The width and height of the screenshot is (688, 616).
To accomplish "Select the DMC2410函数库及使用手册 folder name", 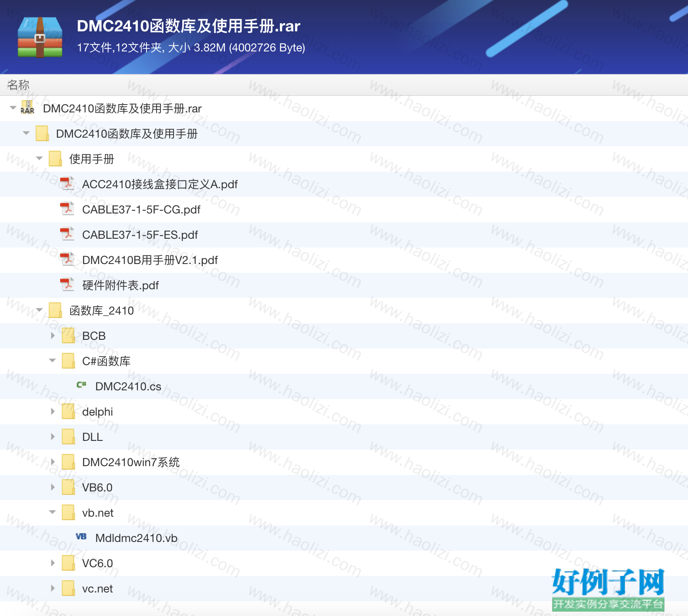I will tap(127, 134).
